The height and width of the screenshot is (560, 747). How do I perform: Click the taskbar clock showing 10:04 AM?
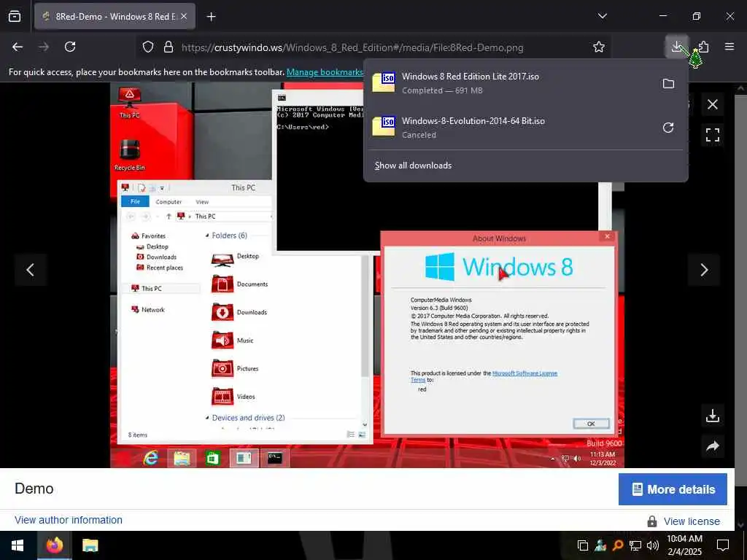pos(684,545)
